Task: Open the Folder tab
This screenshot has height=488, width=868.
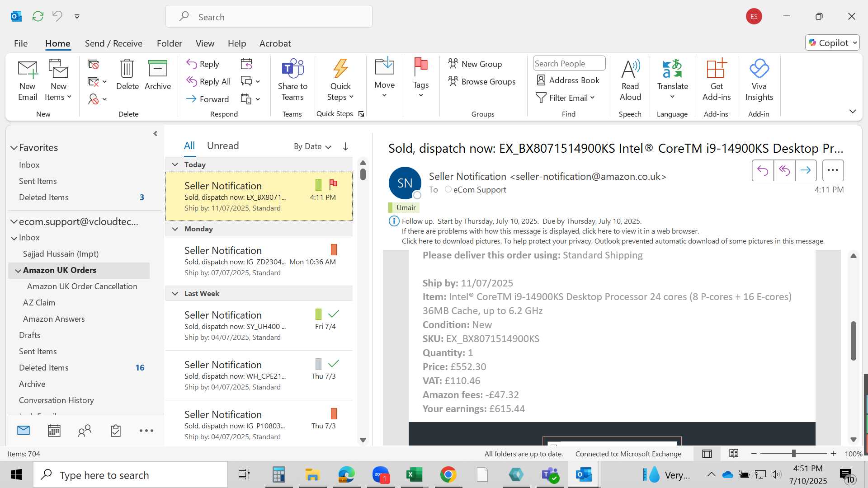Action: [x=170, y=43]
